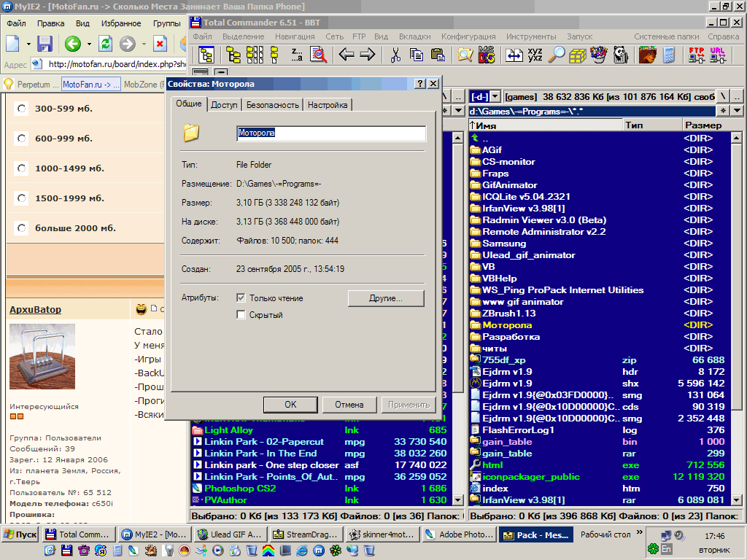
Task: Click right panel scrollbar down arrow
Action: coord(737,500)
